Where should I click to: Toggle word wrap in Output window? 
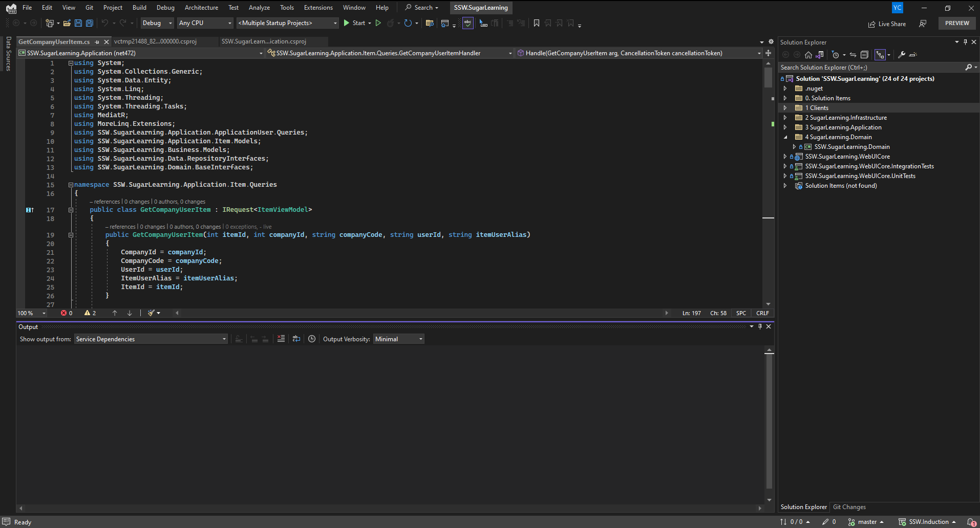click(296, 339)
